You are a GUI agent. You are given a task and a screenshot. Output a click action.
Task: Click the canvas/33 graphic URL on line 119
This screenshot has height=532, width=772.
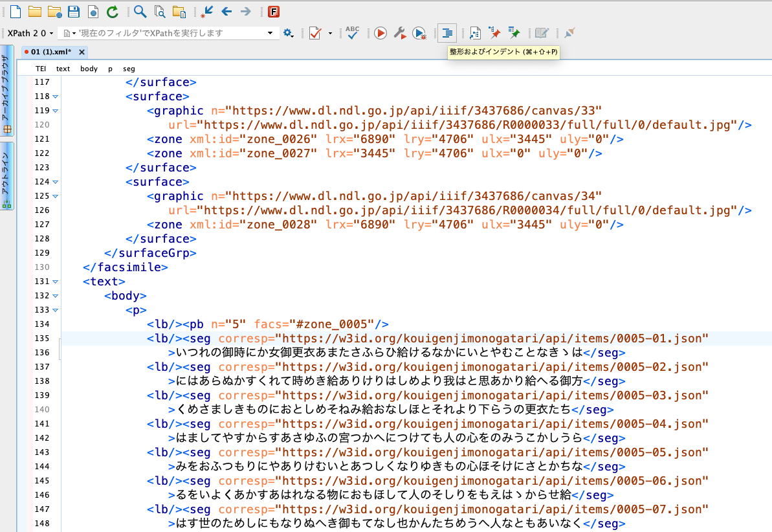tap(414, 111)
